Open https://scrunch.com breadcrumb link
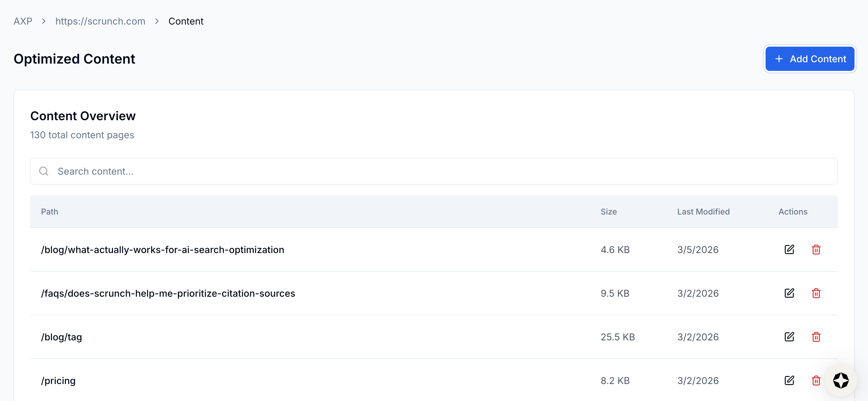868x401 pixels. pos(100,21)
